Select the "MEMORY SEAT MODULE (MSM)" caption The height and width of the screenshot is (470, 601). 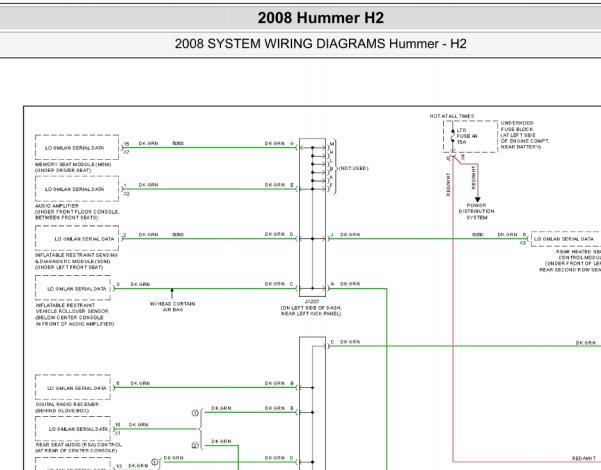point(73,167)
